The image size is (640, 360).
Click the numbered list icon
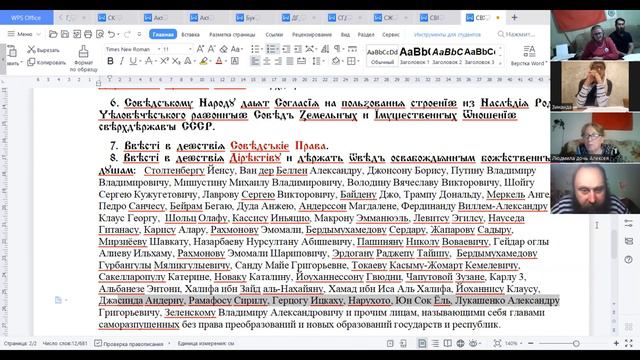coord(271,49)
